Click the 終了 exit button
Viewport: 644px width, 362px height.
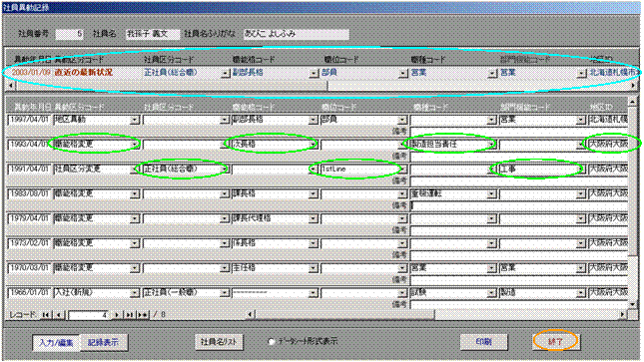click(556, 341)
